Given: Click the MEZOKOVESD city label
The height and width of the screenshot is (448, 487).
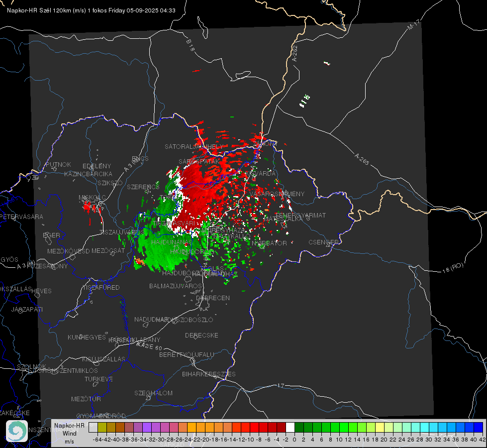Looking at the screenshot, I should [68, 251].
